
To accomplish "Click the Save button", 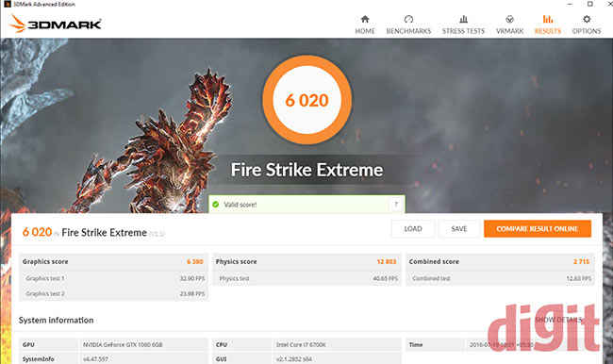I will pos(459,229).
